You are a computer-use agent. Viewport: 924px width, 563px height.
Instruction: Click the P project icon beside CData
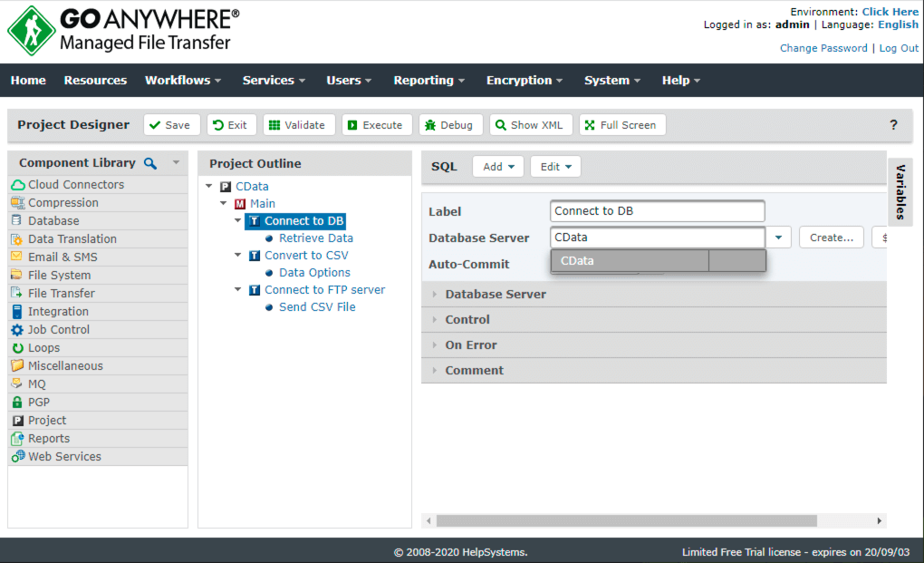tap(225, 187)
